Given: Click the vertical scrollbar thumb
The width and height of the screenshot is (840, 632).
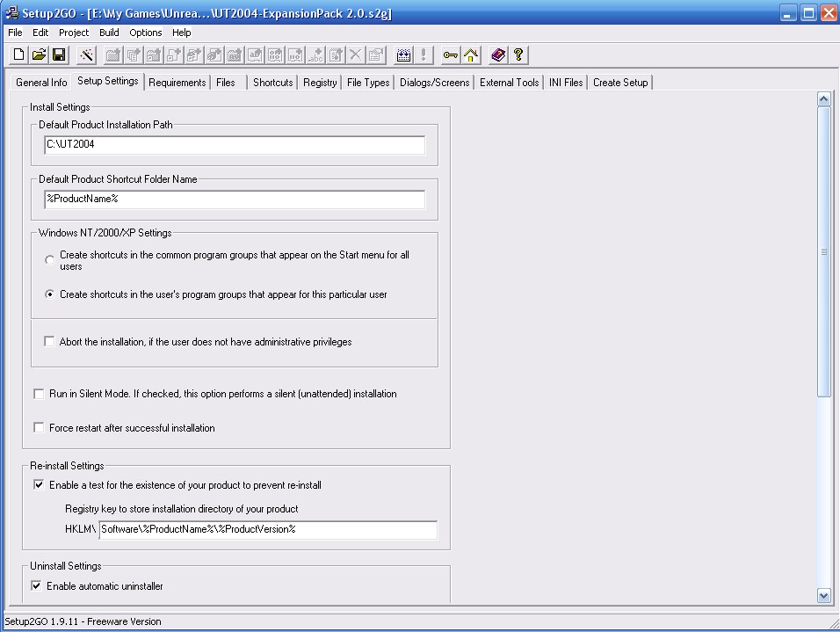Looking at the screenshot, I should pos(824,252).
